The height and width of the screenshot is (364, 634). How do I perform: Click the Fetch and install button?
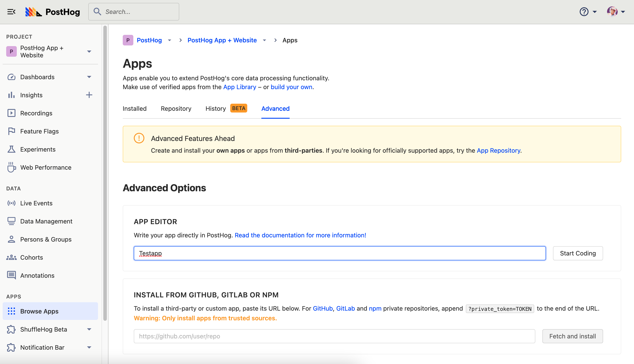(x=572, y=336)
